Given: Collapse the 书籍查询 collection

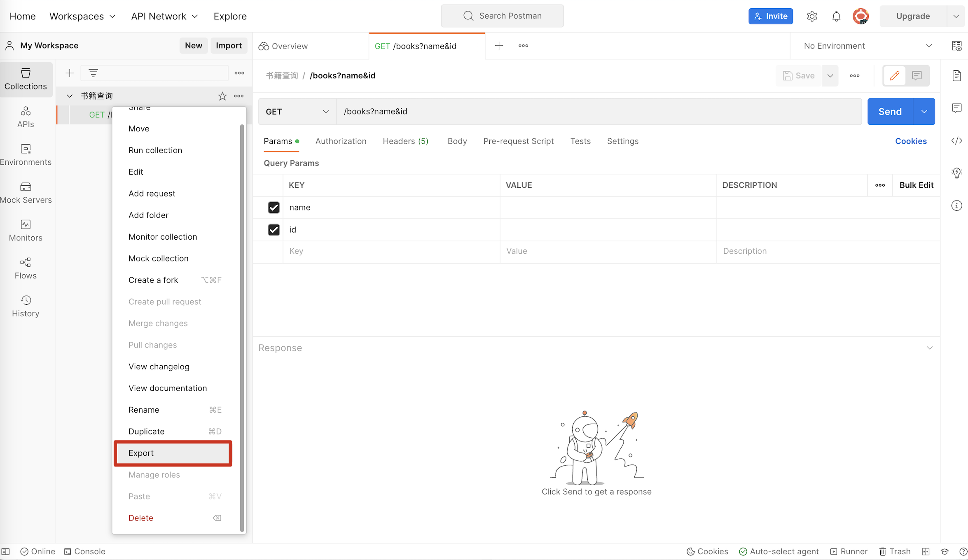Looking at the screenshot, I should click(x=69, y=96).
